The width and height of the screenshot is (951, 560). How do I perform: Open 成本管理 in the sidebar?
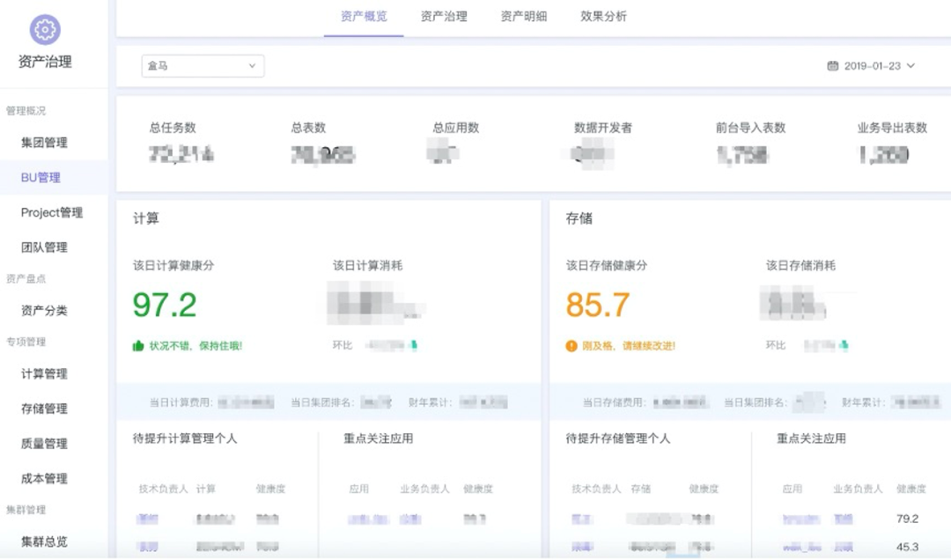tap(44, 478)
